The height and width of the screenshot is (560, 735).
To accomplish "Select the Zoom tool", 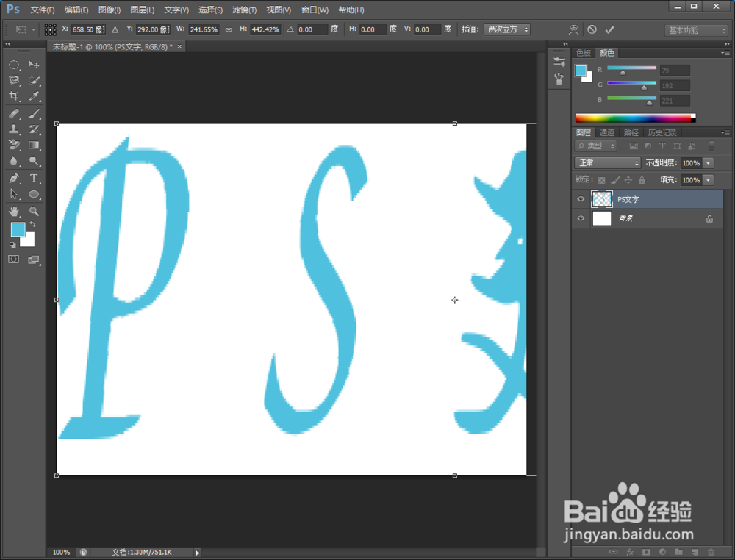I will point(34,212).
